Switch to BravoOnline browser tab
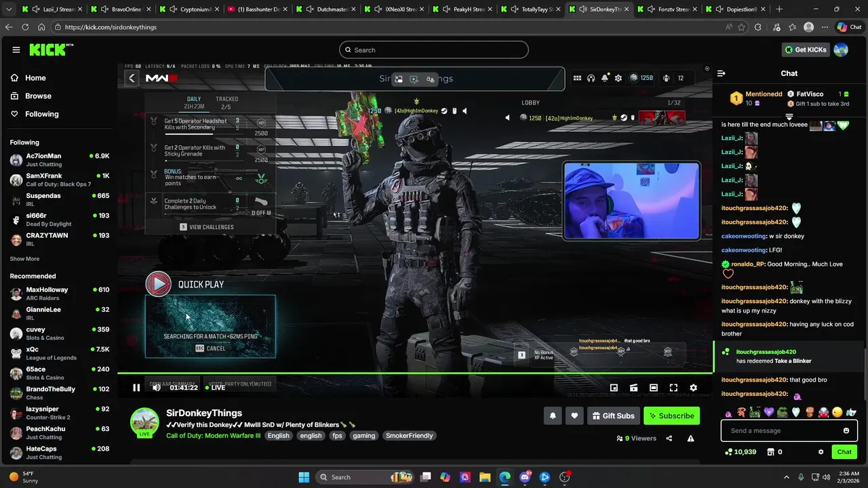The width and height of the screenshot is (868, 488). pyautogui.click(x=121, y=9)
